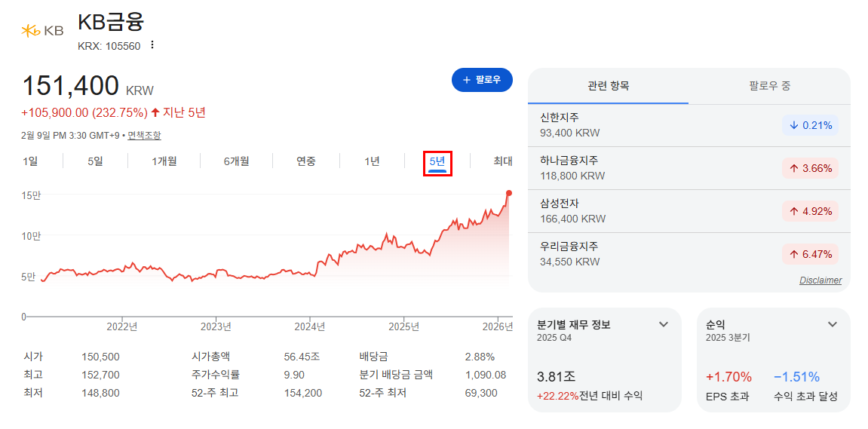Image resolution: width=868 pixels, height=429 pixels.
Task: Click the 10만 y-axis label
Action: point(32,237)
